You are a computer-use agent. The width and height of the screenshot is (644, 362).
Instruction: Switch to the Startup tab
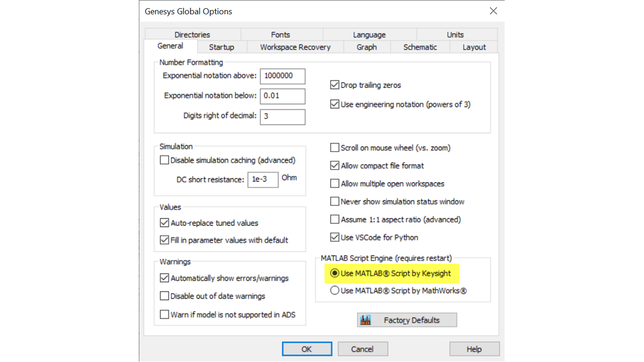pyautogui.click(x=221, y=47)
